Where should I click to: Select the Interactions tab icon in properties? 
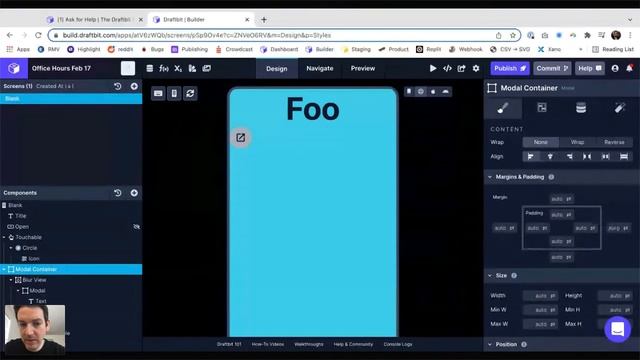620,108
